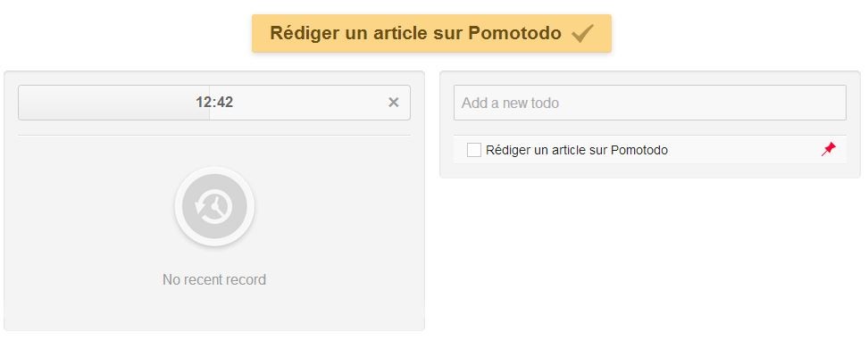
Task: Focus the 'Add a new todo' field
Action: (x=650, y=103)
